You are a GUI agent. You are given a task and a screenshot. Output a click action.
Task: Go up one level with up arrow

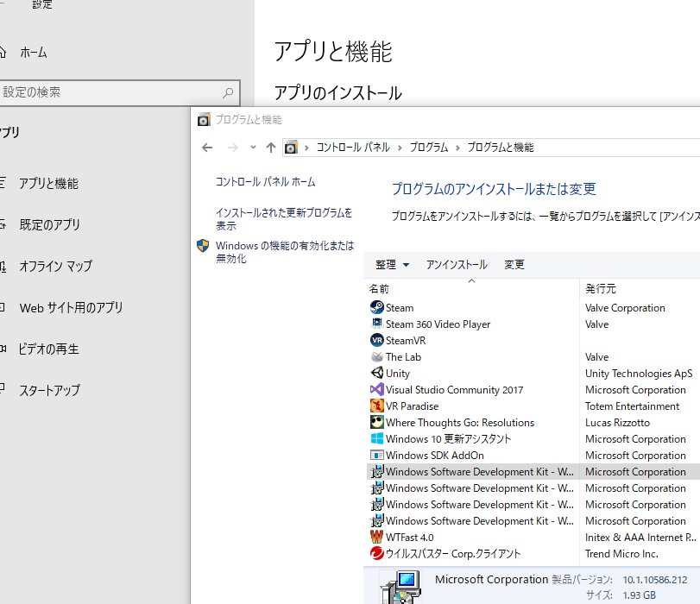coord(270,148)
